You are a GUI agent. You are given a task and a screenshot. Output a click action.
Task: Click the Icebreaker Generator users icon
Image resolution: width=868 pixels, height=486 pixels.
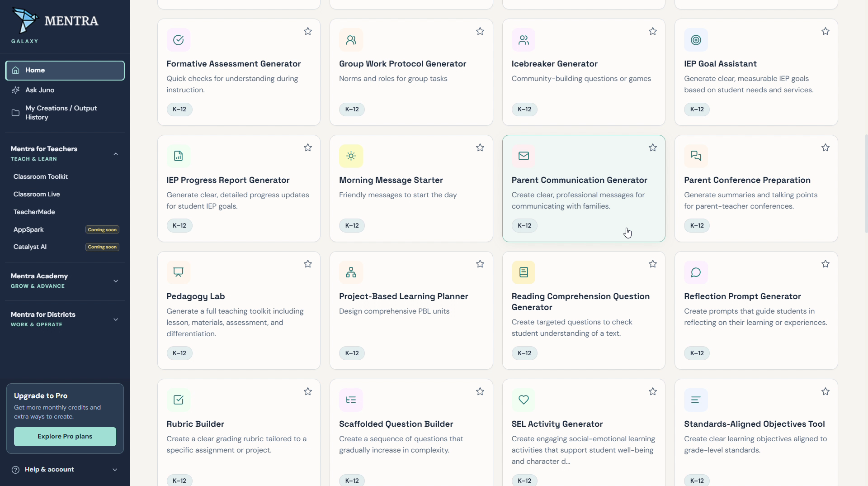pyautogui.click(x=524, y=40)
